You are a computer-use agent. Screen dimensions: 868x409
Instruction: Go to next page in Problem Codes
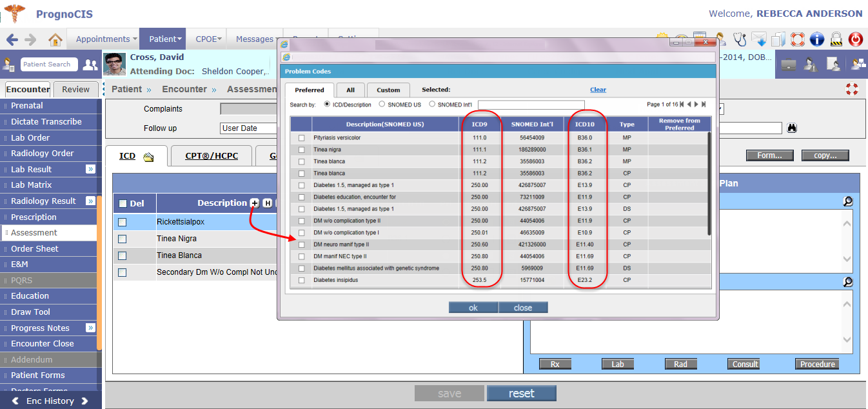[x=696, y=105]
